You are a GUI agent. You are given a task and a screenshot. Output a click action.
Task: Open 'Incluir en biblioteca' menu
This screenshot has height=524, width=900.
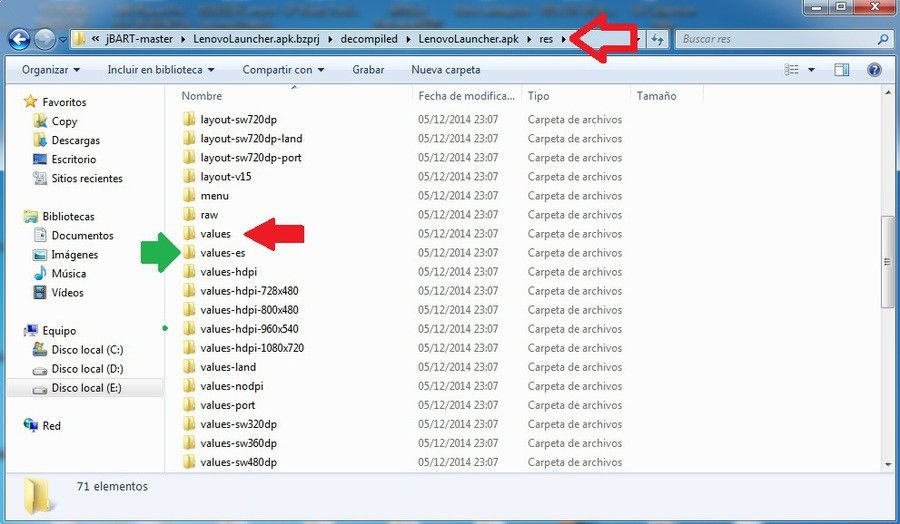point(161,69)
